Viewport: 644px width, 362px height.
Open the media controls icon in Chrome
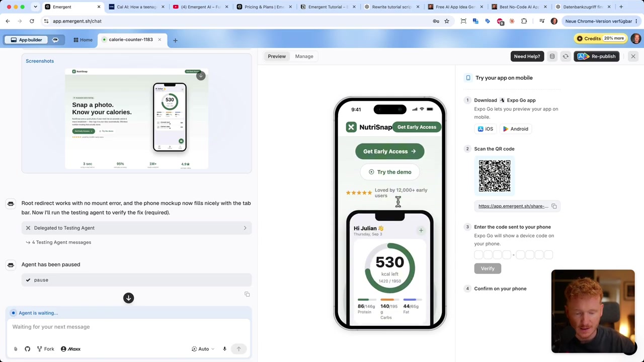(x=542, y=21)
